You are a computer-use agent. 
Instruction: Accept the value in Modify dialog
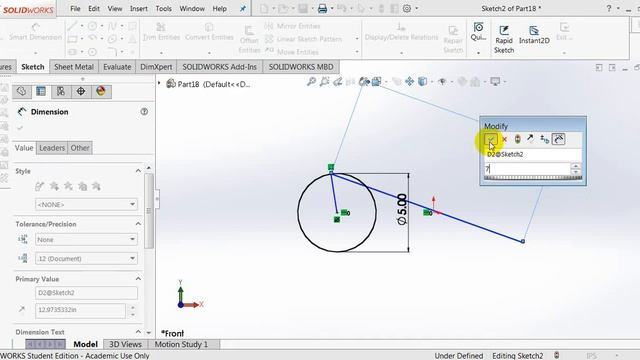(x=491, y=139)
